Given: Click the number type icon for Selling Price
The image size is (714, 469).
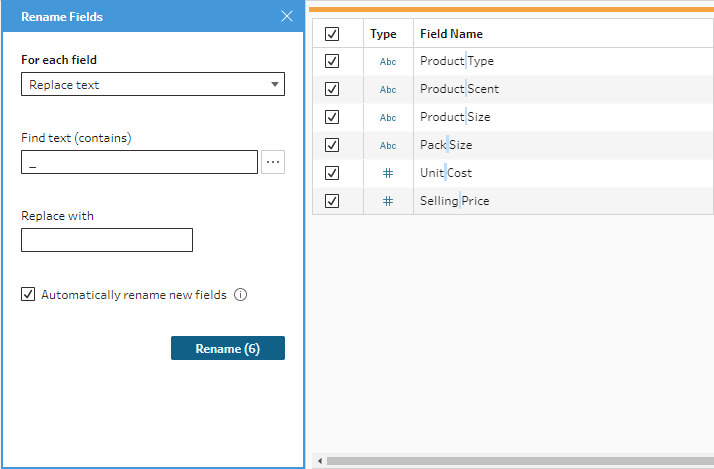Looking at the screenshot, I should click(x=388, y=201).
